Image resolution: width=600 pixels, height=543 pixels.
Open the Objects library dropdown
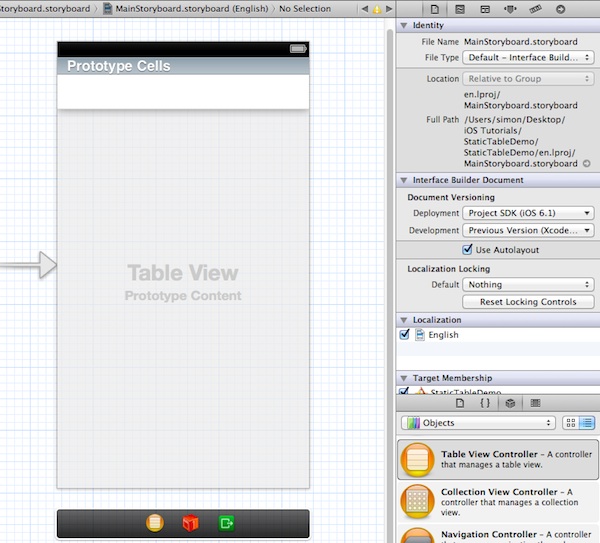click(478, 423)
